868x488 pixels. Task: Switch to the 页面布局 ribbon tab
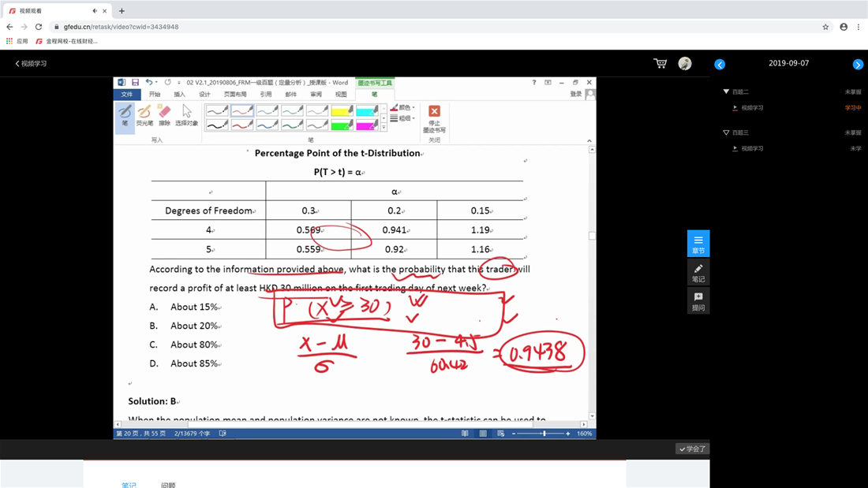coord(235,95)
